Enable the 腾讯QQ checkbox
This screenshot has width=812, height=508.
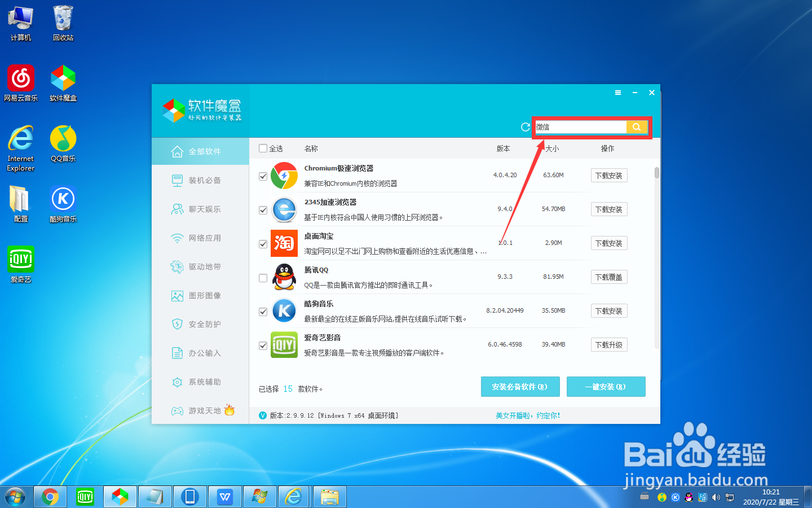(263, 278)
